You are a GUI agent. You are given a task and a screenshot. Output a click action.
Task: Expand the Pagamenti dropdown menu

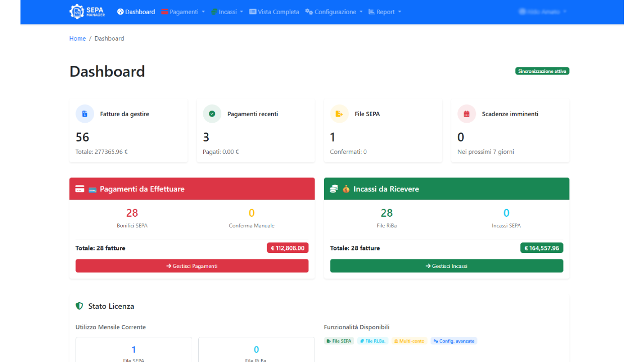click(x=183, y=12)
